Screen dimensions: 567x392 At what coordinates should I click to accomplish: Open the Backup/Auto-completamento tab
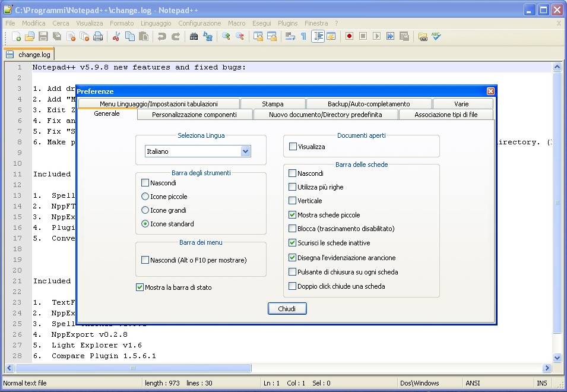pos(369,104)
